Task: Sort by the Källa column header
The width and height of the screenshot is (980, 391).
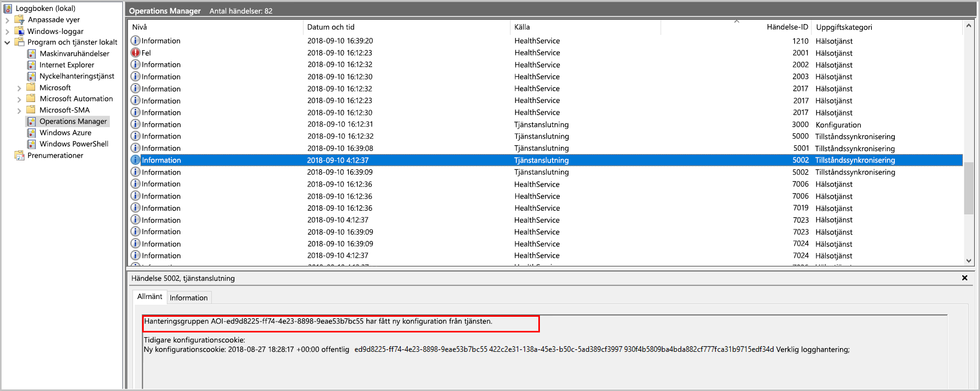Action: [585, 27]
